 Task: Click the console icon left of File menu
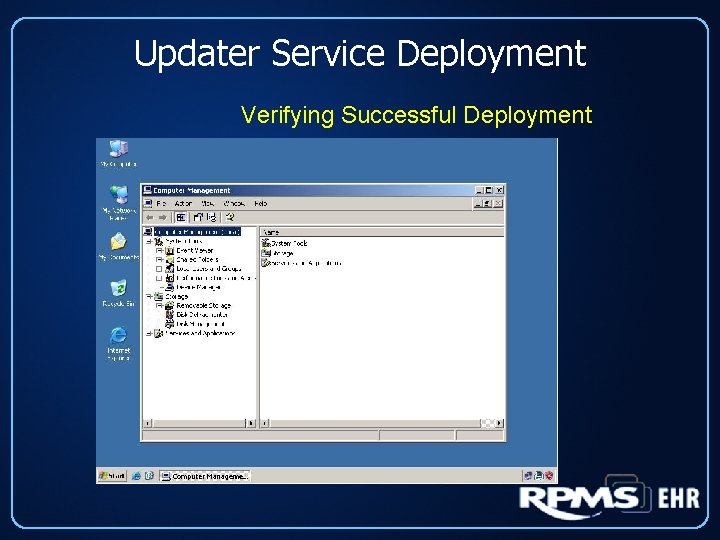tap(148, 203)
